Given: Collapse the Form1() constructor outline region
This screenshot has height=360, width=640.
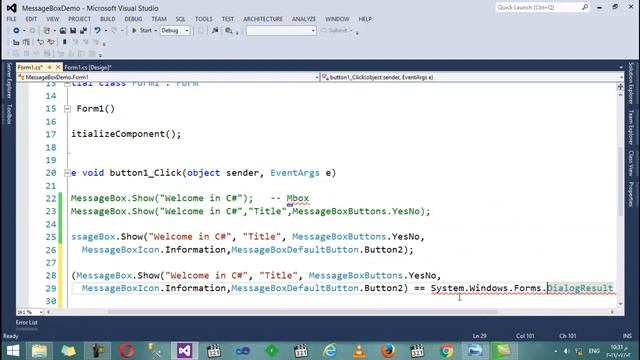Looking at the screenshot, I should coord(67,109).
